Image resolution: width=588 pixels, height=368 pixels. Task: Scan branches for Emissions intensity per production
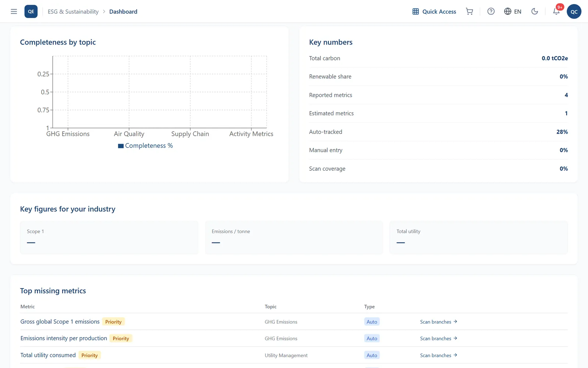coord(438,339)
